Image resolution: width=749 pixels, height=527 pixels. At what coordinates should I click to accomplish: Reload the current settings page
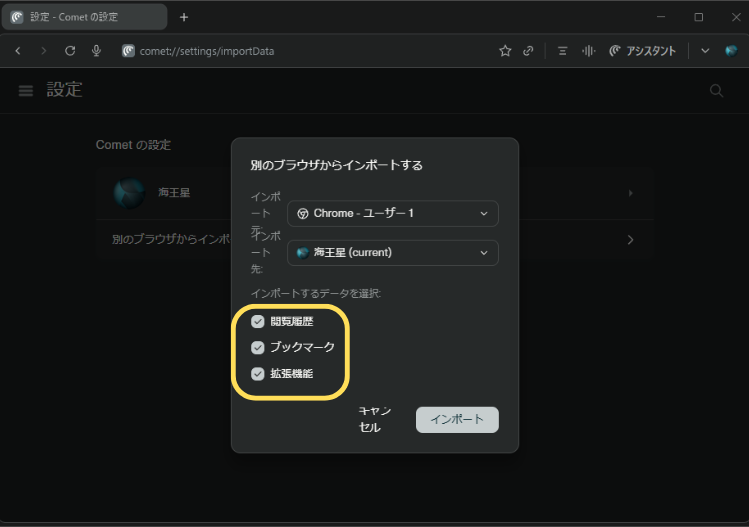pos(70,51)
